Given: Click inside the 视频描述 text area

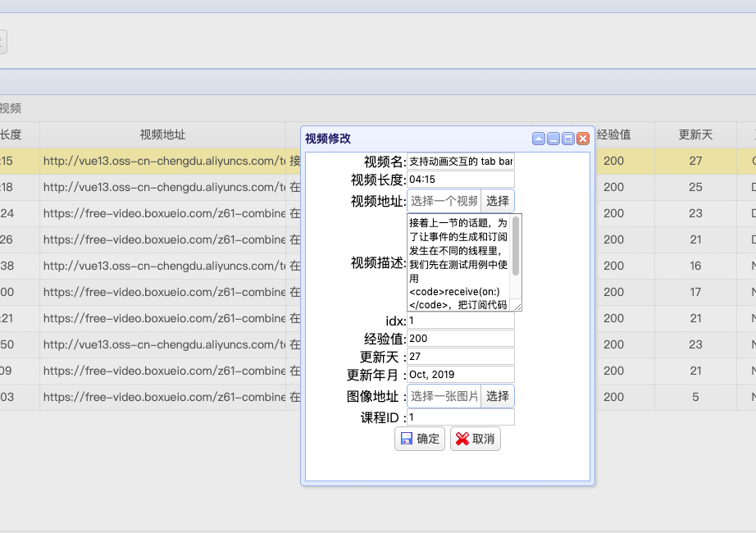Looking at the screenshot, I should click(458, 262).
